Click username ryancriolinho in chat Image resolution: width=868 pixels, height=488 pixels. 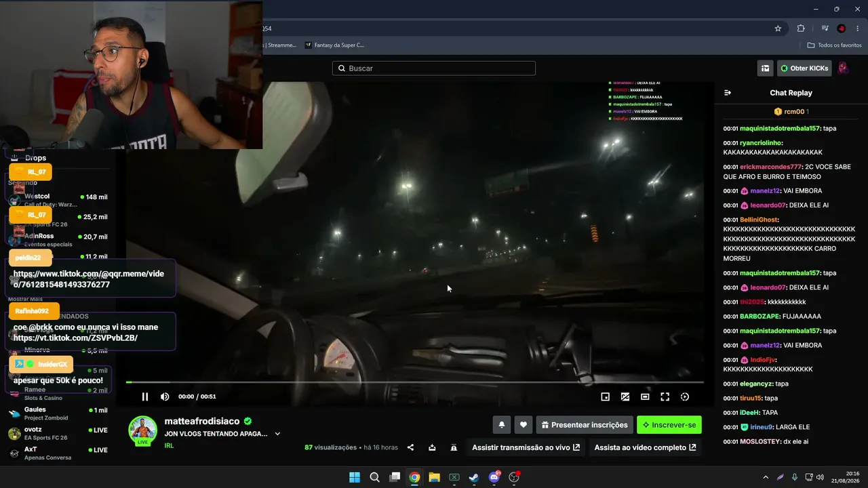761,143
